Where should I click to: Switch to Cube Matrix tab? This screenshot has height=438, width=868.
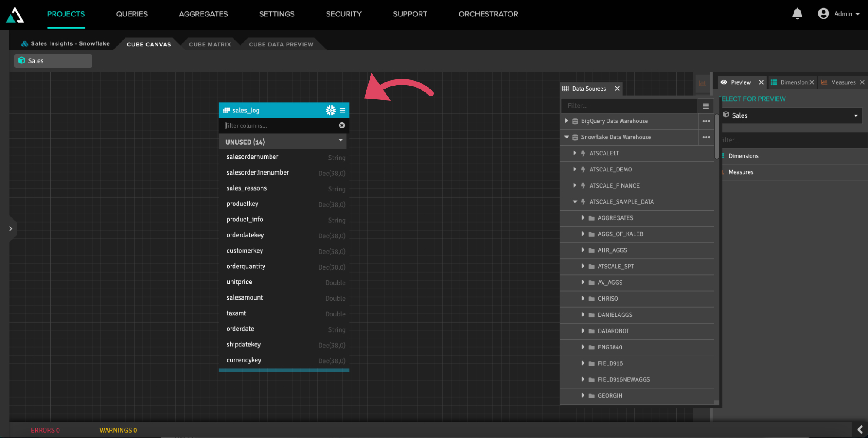210,44
